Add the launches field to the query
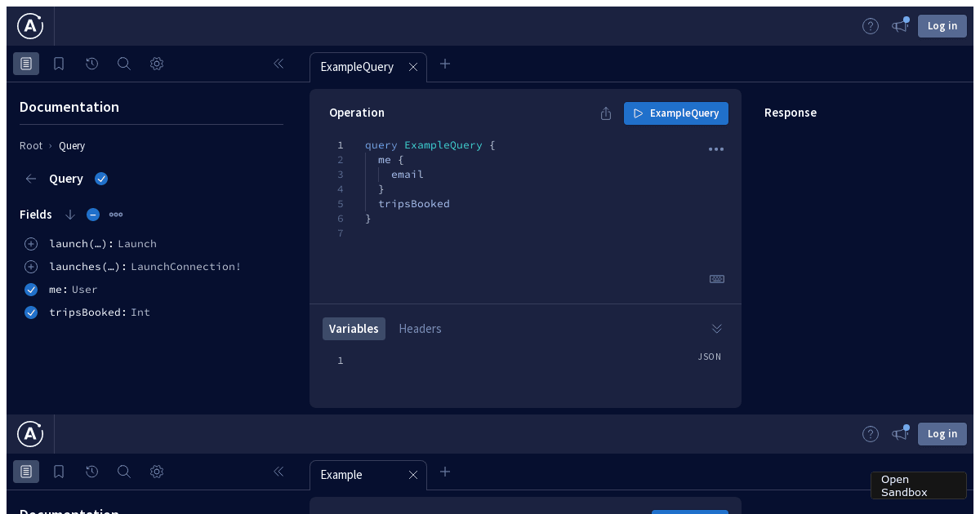 pos(30,267)
